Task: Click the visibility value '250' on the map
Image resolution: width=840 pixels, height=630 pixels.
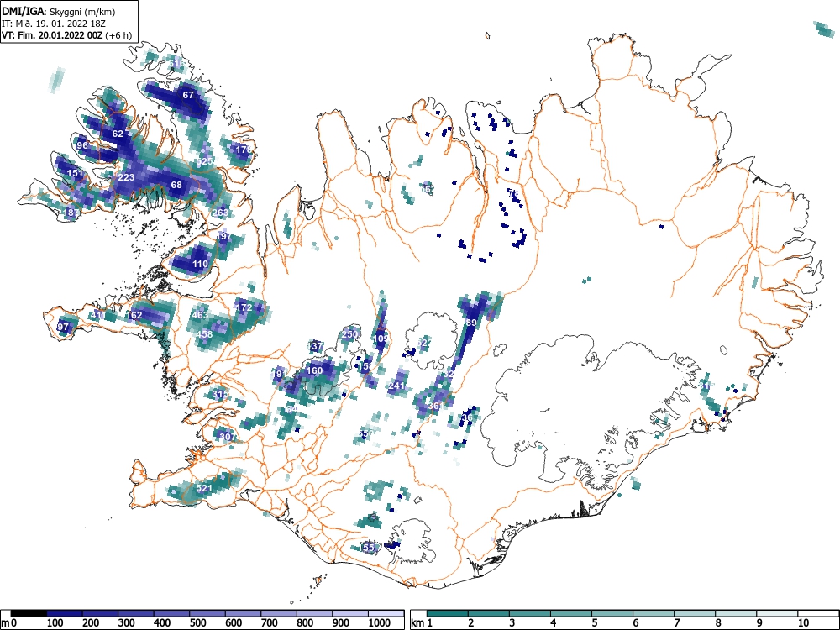Action: pos(349,334)
